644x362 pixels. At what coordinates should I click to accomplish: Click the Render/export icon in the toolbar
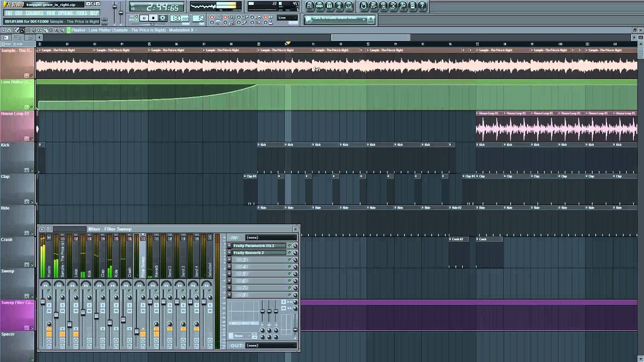pyautogui.click(x=383, y=6)
